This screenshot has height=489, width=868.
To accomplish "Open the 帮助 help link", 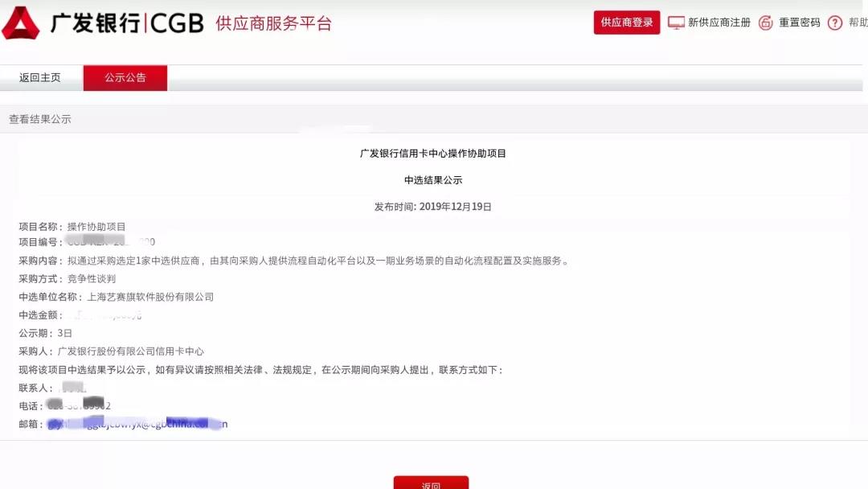I will pos(858,23).
